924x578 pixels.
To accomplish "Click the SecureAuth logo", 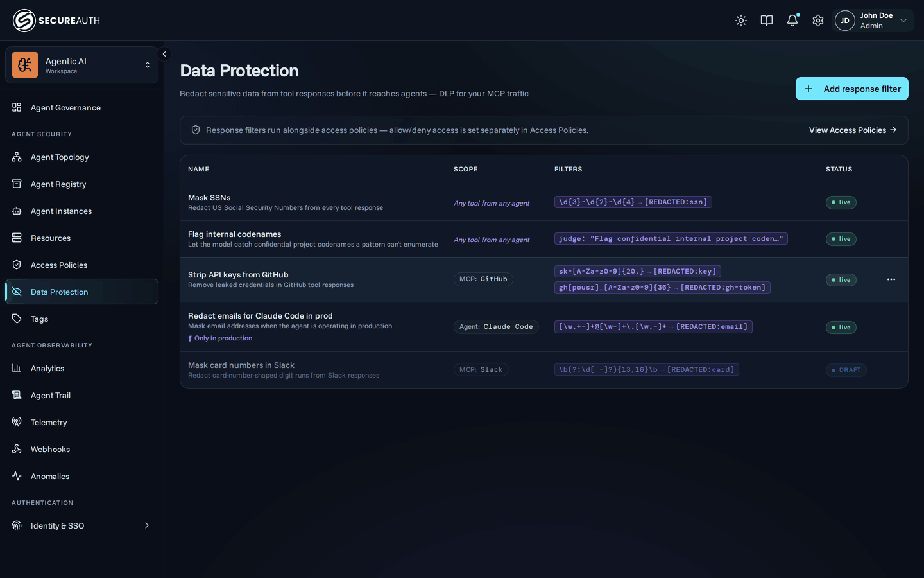I will coord(56,21).
